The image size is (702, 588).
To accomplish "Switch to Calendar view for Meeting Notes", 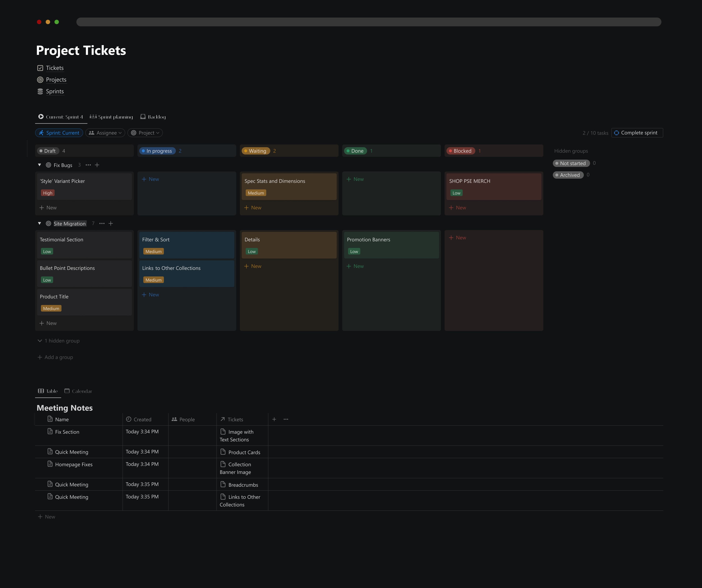I will pyautogui.click(x=78, y=391).
